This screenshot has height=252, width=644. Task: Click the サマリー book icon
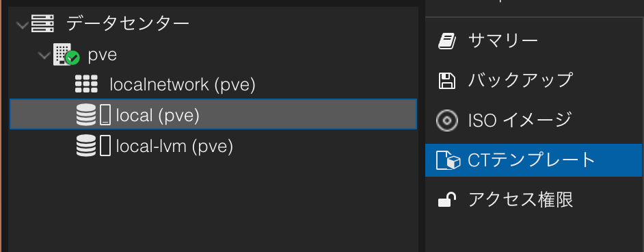[x=446, y=41]
